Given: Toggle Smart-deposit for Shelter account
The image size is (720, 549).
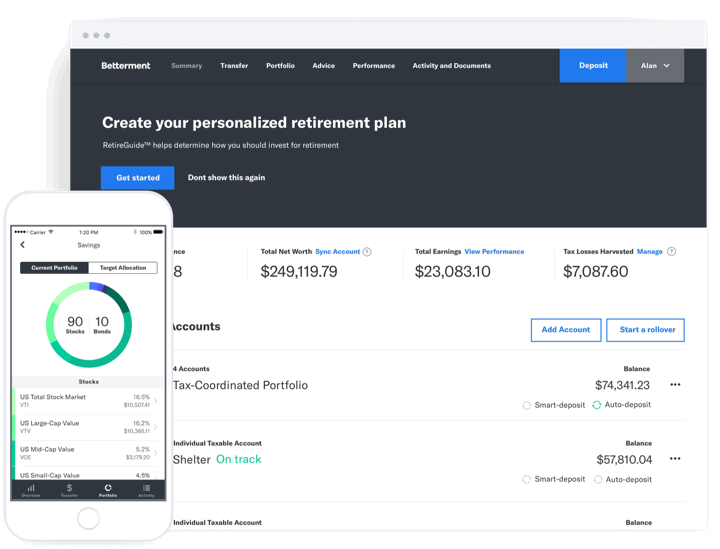Looking at the screenshot, I should pos(554,479).
